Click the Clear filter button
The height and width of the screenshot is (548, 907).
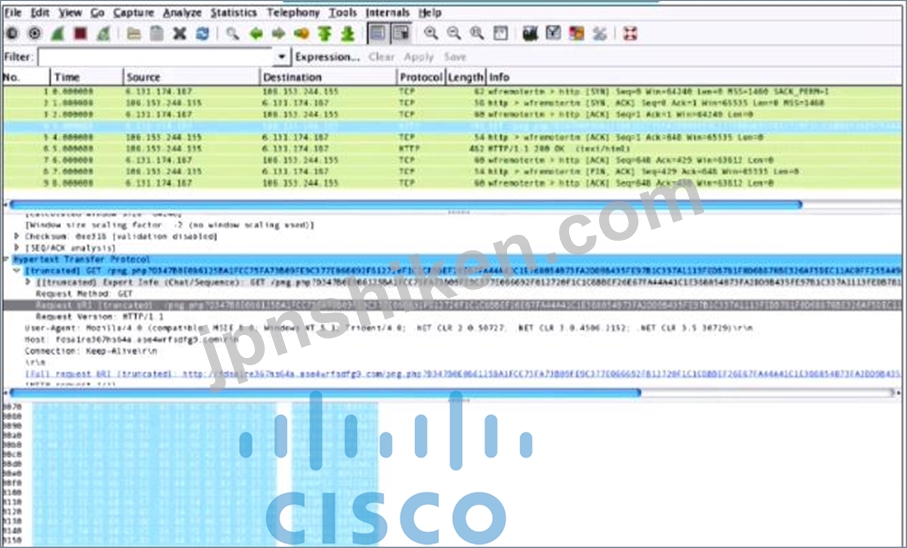(x=381, y=57)
